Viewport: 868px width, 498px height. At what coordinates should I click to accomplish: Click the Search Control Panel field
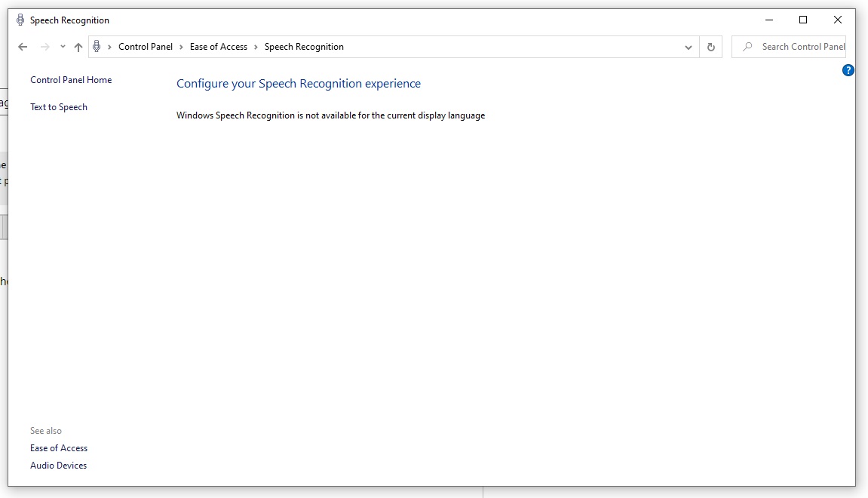789,47
